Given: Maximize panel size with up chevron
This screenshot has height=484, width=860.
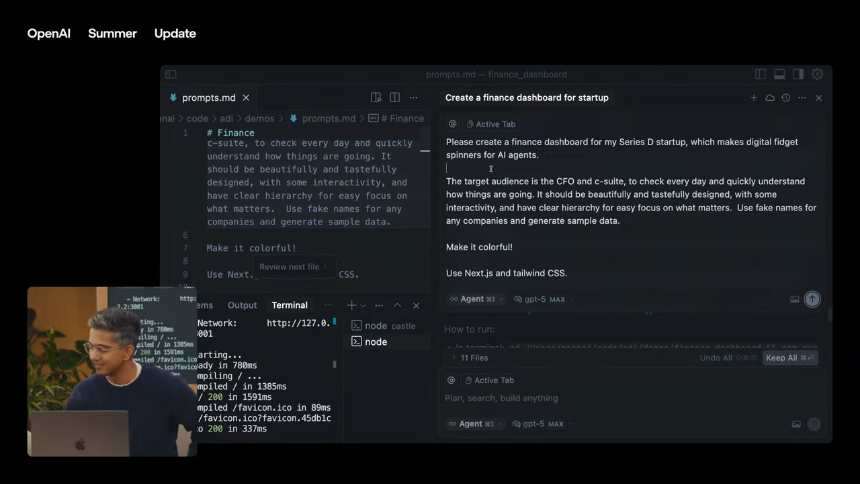Looking at the screenshot, I should pyautogui.click(x=398, y=305).
